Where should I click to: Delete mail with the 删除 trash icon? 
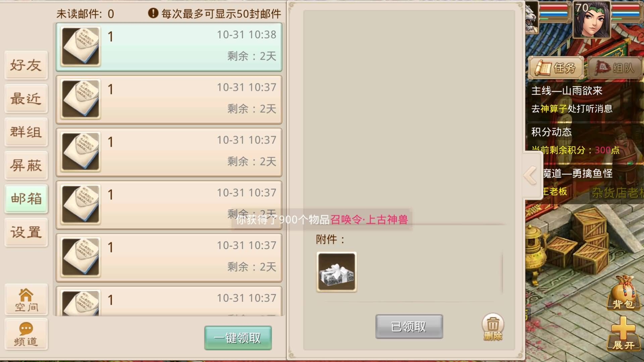click(x=493, y=327)
